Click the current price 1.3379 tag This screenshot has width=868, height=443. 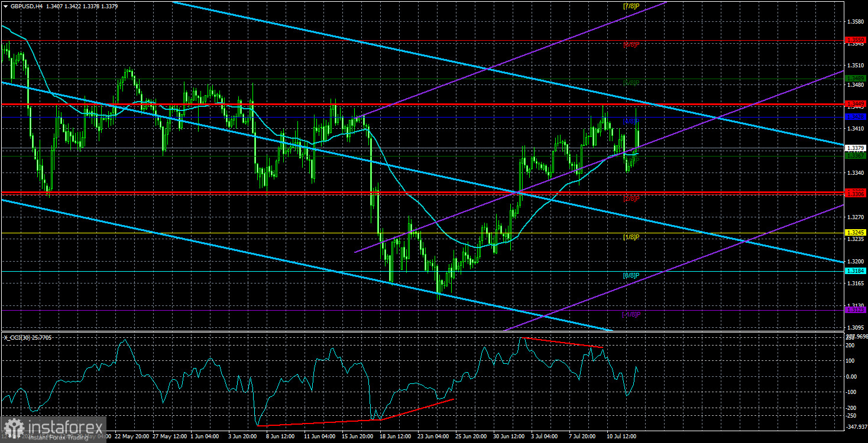855,148
